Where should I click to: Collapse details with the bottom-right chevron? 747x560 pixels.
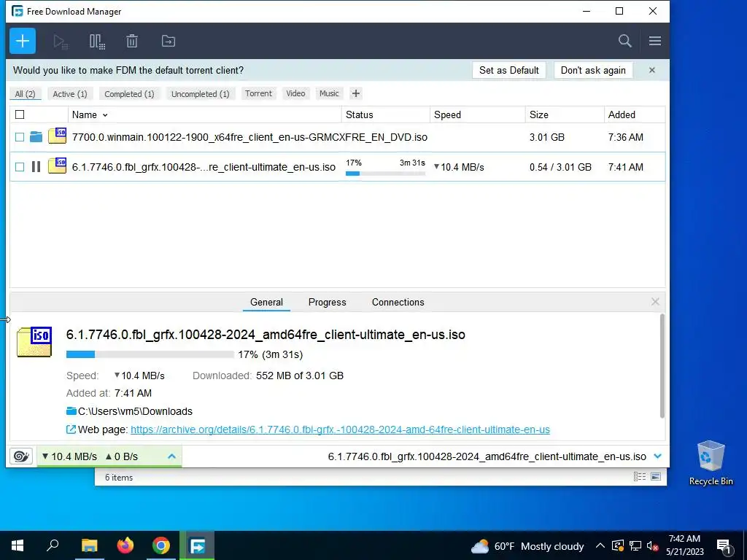658,456
